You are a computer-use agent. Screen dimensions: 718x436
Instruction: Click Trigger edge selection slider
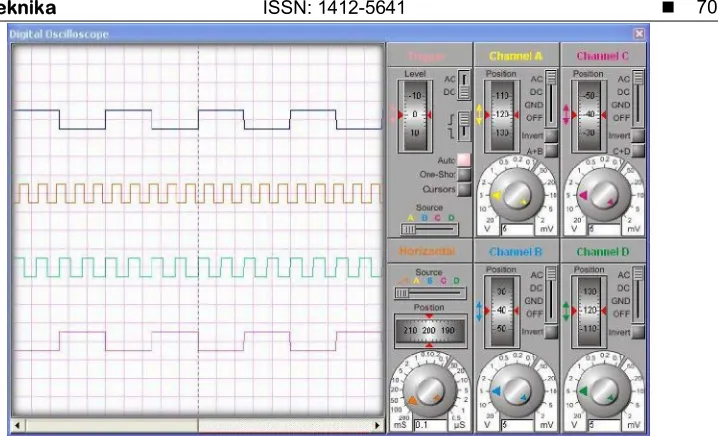(x=464, y=126)
